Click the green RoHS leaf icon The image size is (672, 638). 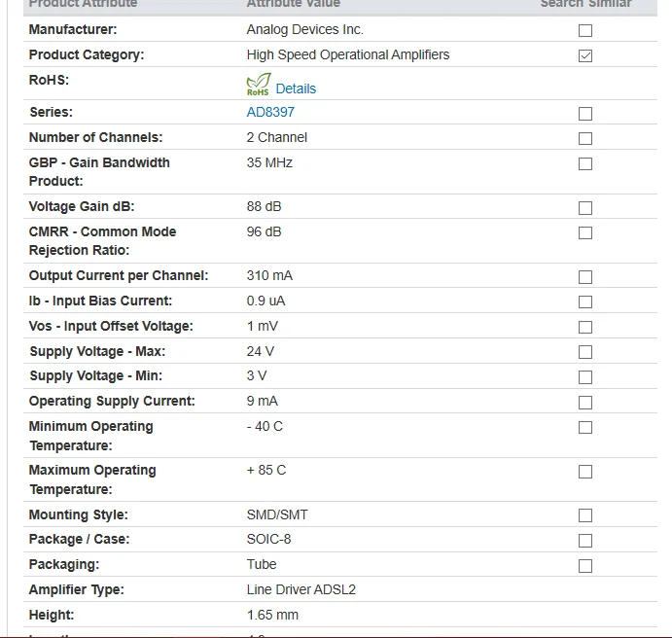tap(259, 84)
